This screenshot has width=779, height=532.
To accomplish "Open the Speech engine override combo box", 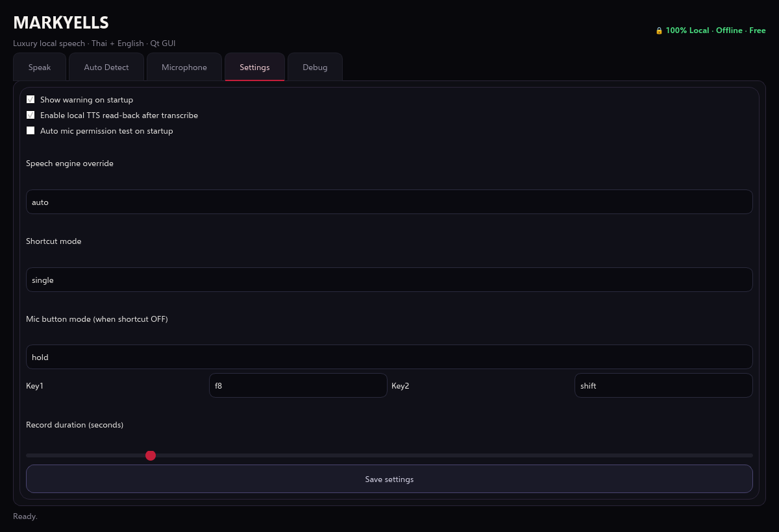I will (x=389, y=202).
